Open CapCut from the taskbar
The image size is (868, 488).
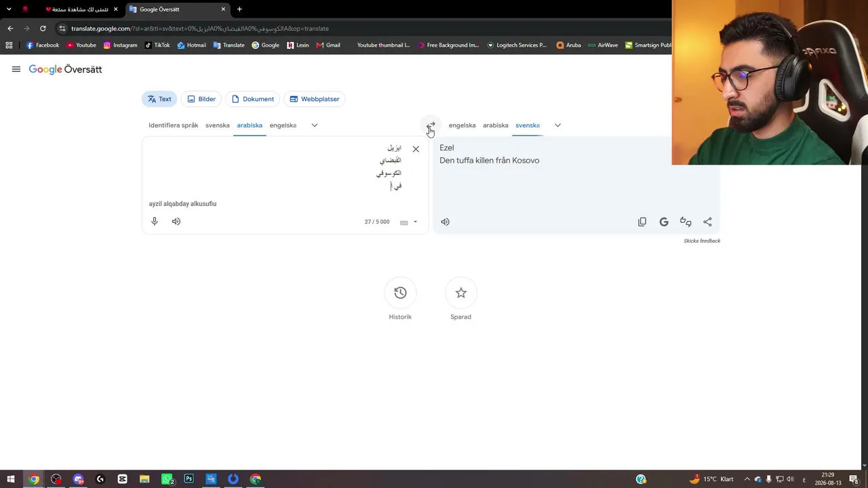(x=122, y=479)
